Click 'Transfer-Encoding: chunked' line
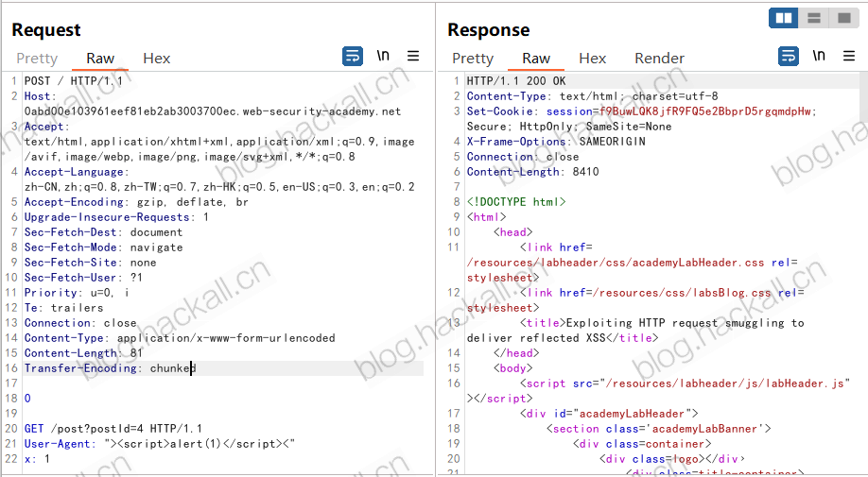Image resolution: width=868 pixels, height=477 pixels. pyautogui.click(x=110, y=368)
